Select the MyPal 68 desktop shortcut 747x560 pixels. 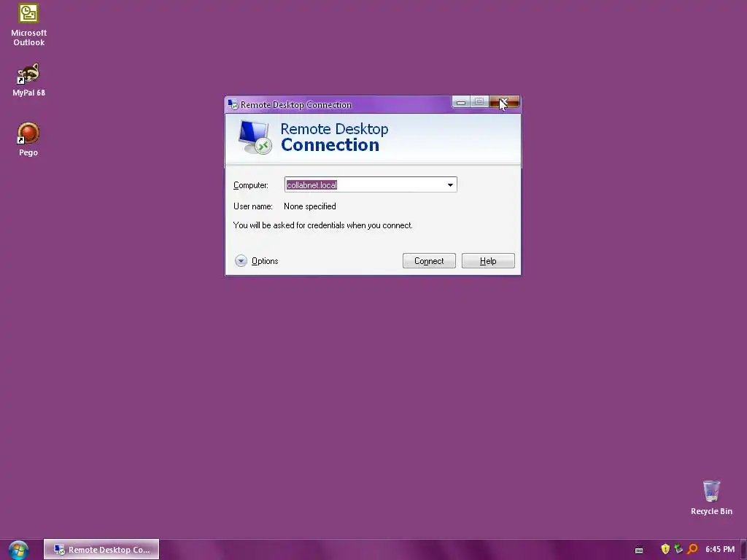click(x=28, y=79)
